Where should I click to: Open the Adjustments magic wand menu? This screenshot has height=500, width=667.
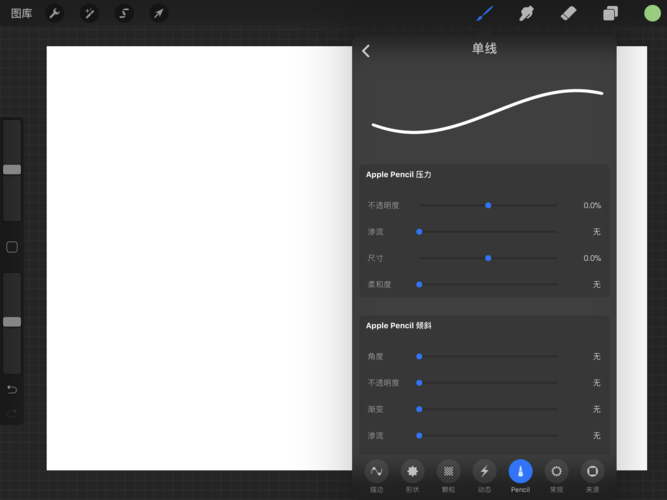(89, 14)
